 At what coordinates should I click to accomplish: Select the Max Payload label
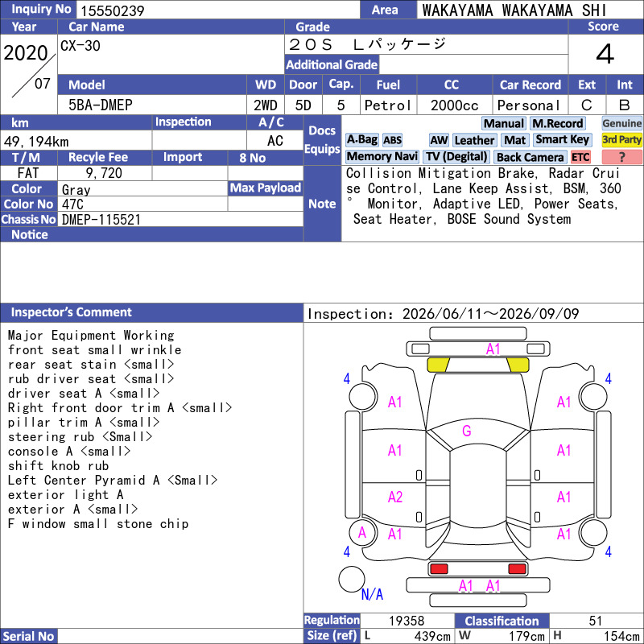[266, 188]
